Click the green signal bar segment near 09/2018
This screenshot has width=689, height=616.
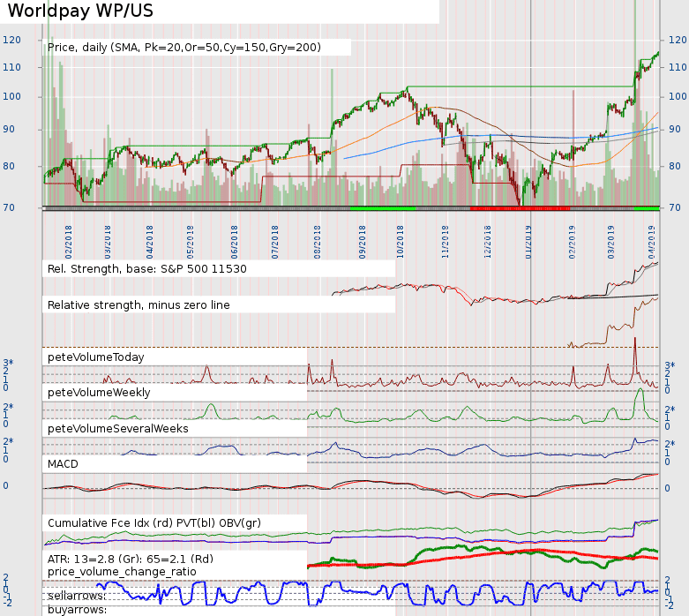pos(383,208)
